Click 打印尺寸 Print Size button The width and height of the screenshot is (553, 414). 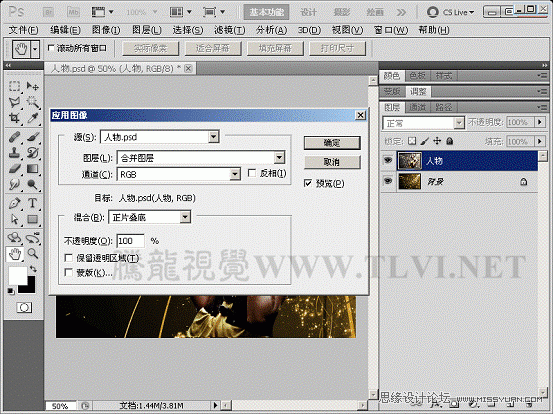point(338,48)
